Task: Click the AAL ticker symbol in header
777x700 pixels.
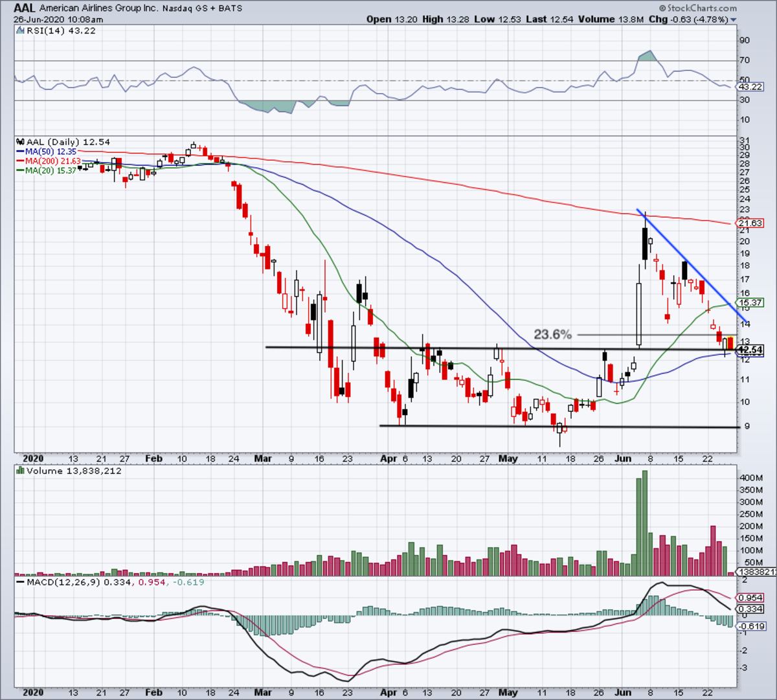Action: (x=25, y=8)
